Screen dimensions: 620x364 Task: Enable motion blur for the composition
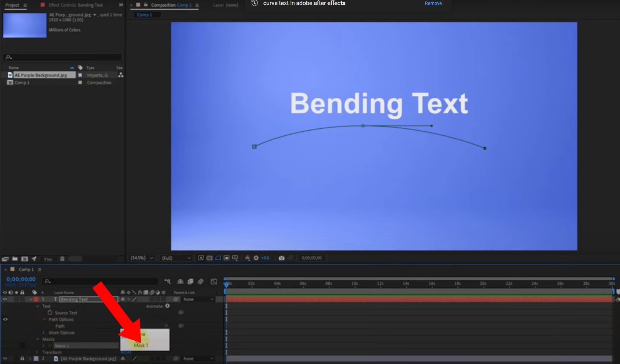[x=201, y=281]
